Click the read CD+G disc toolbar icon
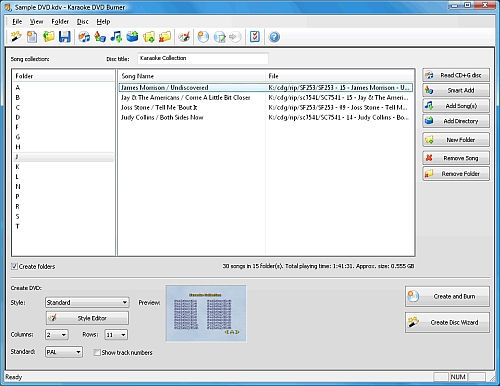 click(84, 37)
